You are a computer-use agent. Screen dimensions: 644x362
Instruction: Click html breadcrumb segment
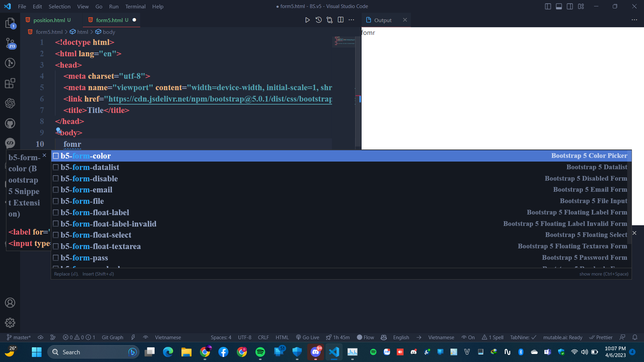pyautogui.click(x=83, y=32)
